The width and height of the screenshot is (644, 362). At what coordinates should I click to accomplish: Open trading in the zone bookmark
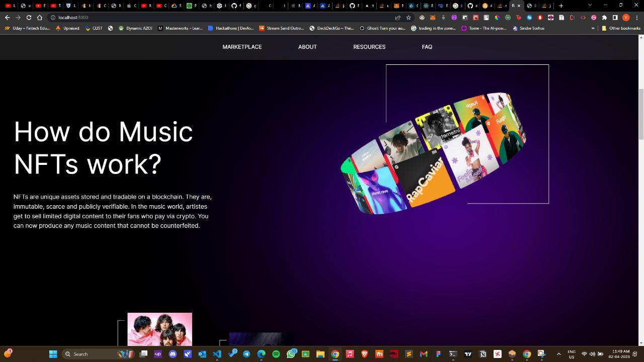point(433,28)
